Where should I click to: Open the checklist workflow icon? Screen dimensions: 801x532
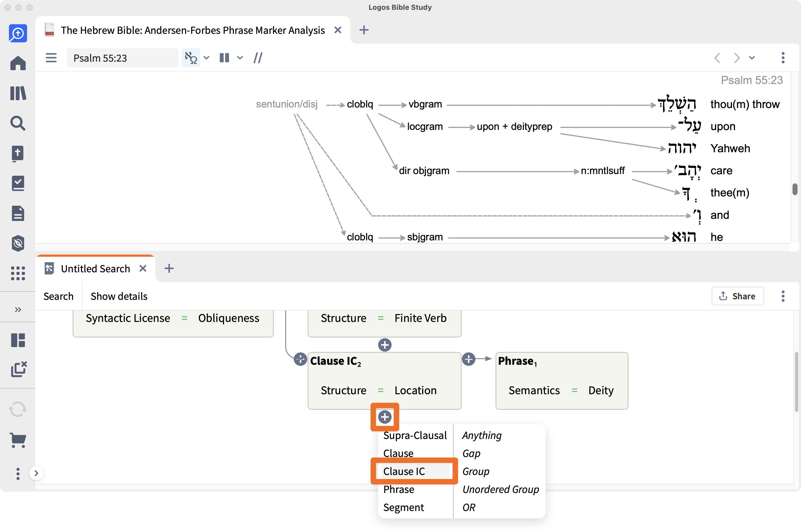pos(18,183)
